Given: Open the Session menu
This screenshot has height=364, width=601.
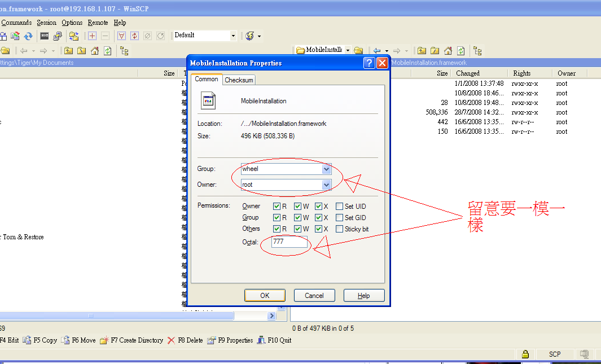Looking at the screenshot, I should tap(46, 23).
